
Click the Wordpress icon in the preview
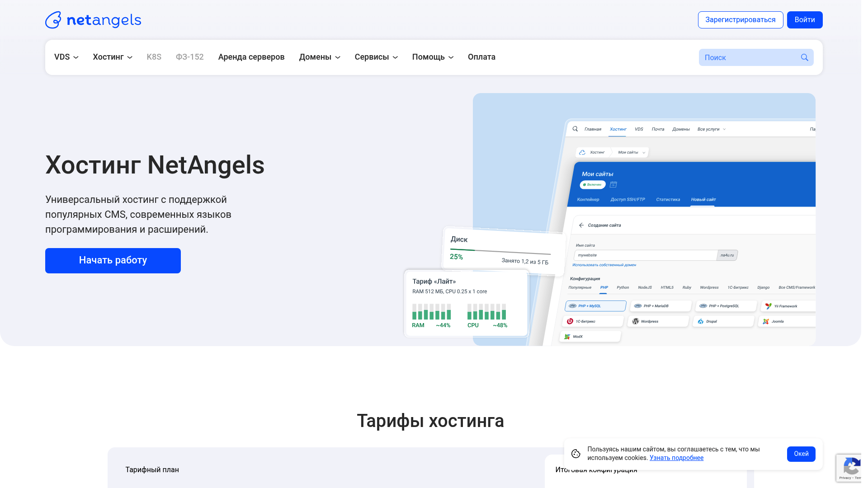(x=636, y=321)
